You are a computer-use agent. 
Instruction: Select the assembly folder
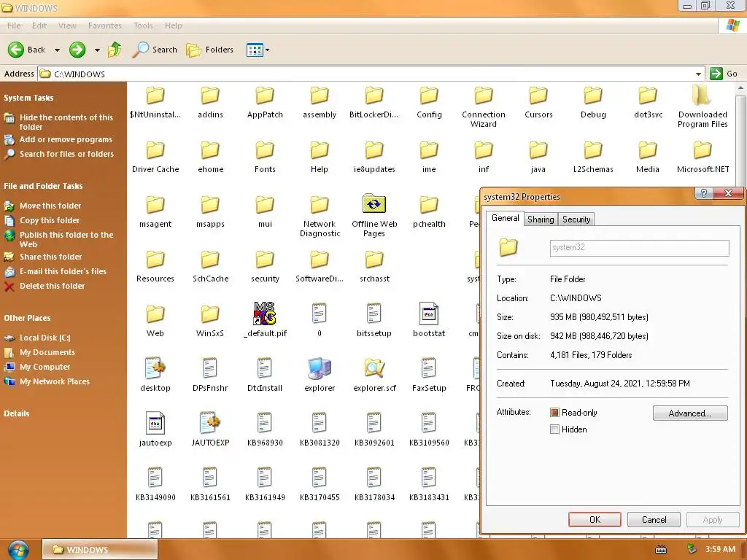pos(320,102)
